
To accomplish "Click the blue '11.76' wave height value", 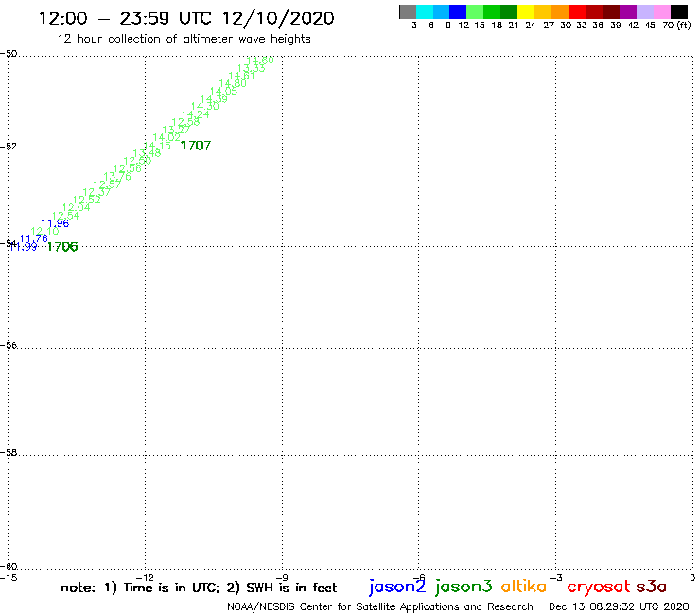I will pyautogui.click(x=33, y=238).
